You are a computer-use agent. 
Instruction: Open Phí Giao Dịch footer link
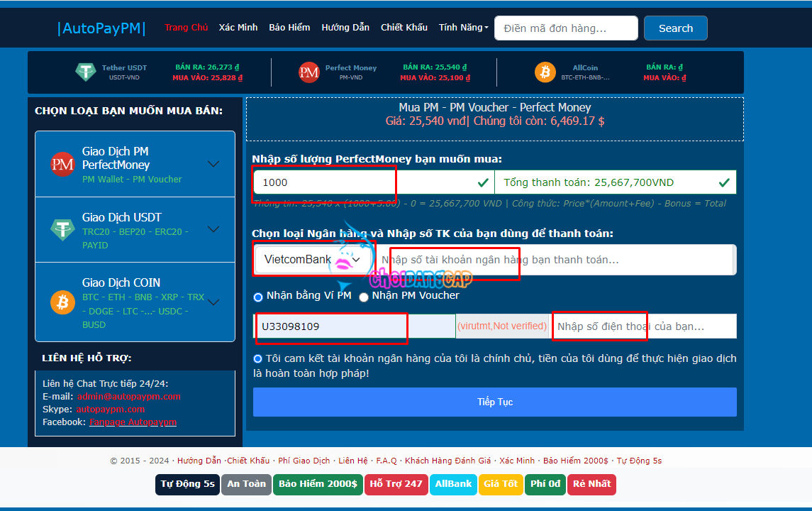click(x=304, y=461)
